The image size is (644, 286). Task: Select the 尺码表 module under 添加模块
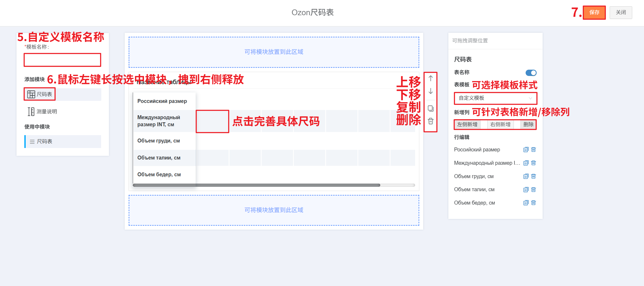[40, 94]
